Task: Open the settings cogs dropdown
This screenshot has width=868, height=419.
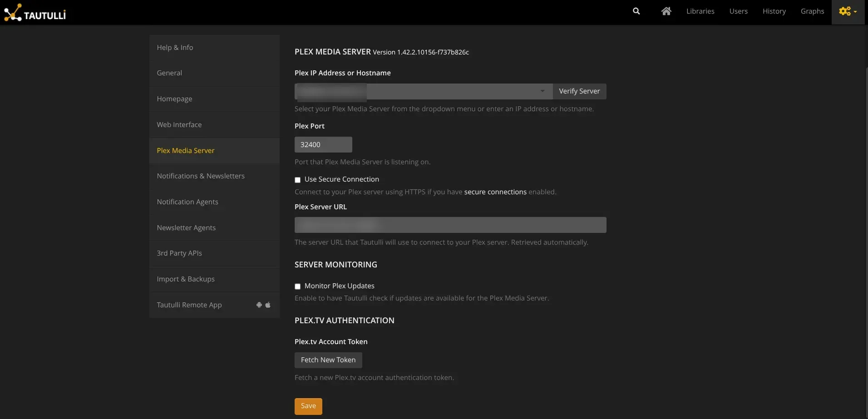Action: coord(848,12)
